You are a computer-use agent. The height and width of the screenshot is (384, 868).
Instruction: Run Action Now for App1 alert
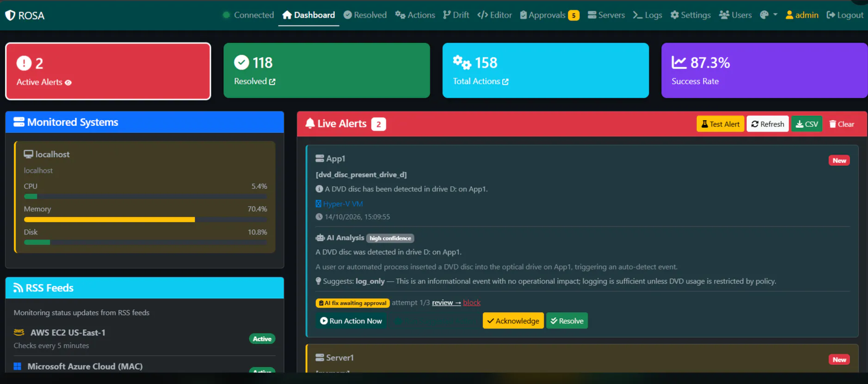point(351,321)
